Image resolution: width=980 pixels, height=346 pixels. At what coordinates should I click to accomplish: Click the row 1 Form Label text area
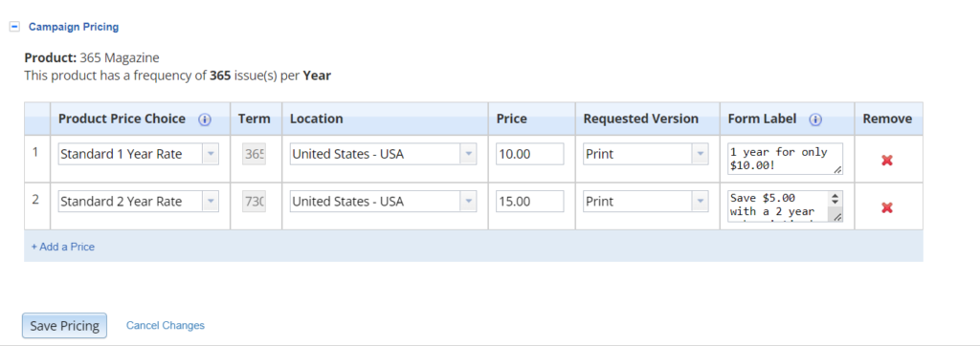(785, 159)
